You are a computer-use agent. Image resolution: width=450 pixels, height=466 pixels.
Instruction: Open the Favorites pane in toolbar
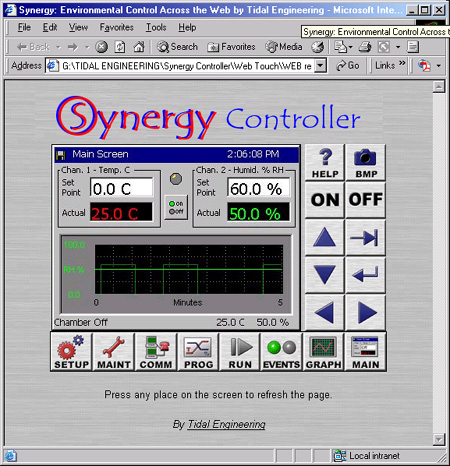231,47
